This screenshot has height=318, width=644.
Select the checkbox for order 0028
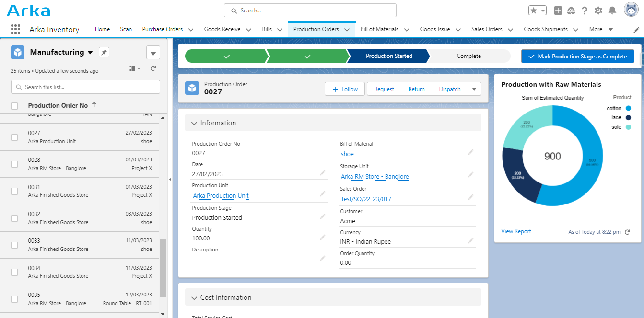[14, 163]
